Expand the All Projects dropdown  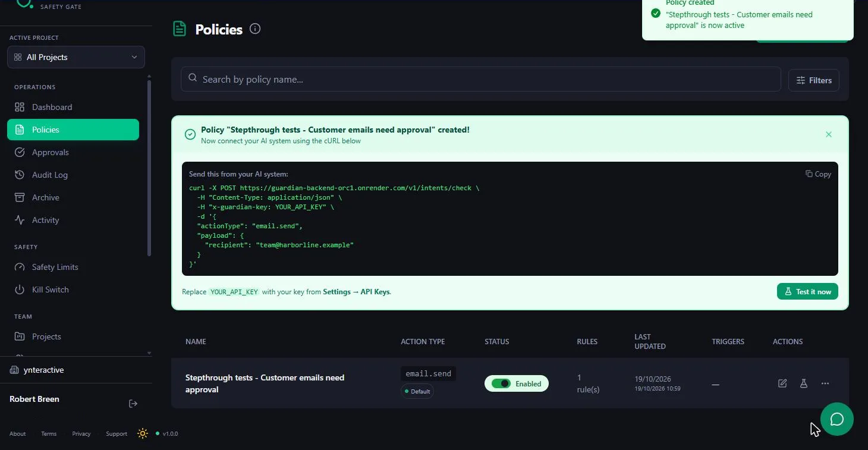coord(76,57)
